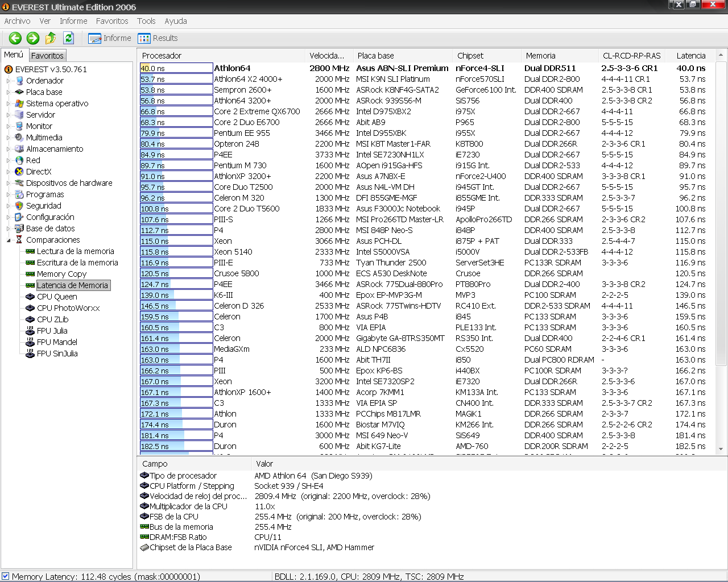Open the Ver menu
The width and height of the screenshot is (728, 582).
click(45, 21)
